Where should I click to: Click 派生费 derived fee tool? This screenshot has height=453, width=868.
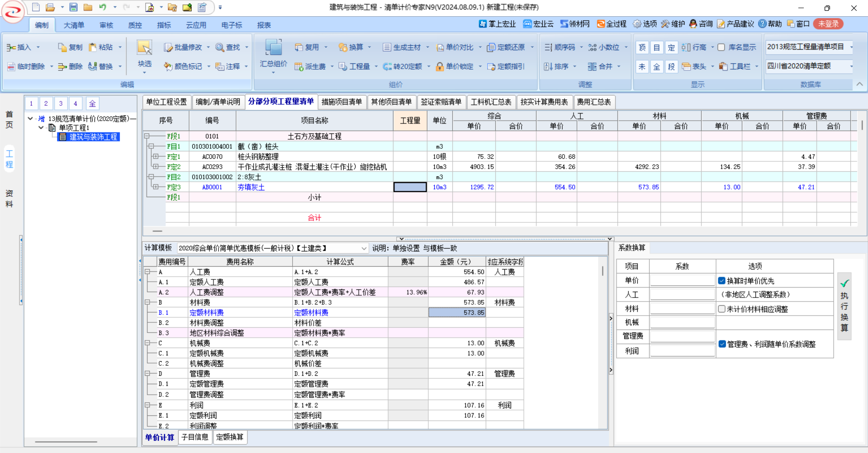tap(310, 66)
